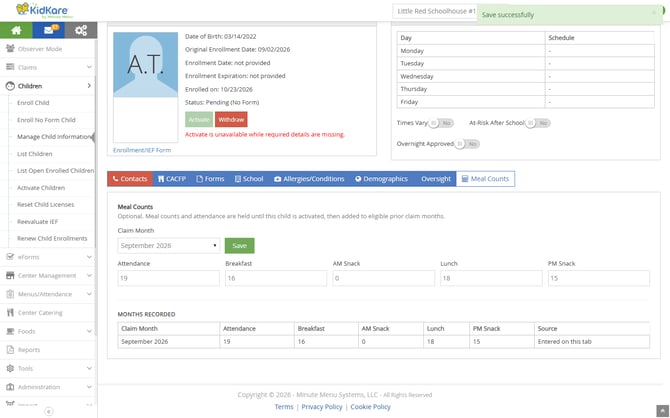The image size is (670, 418).
Task: Open List Children in sidebar
Action: tap(35, 153)
